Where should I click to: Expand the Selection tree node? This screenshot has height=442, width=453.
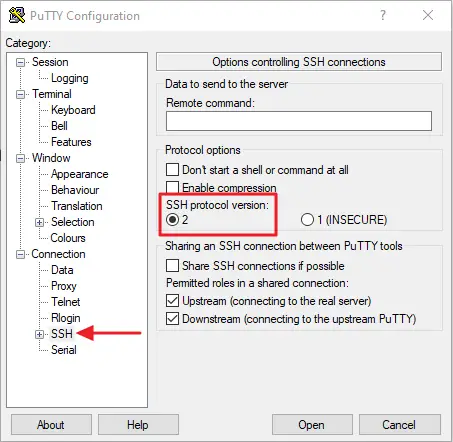pos(40,222)
